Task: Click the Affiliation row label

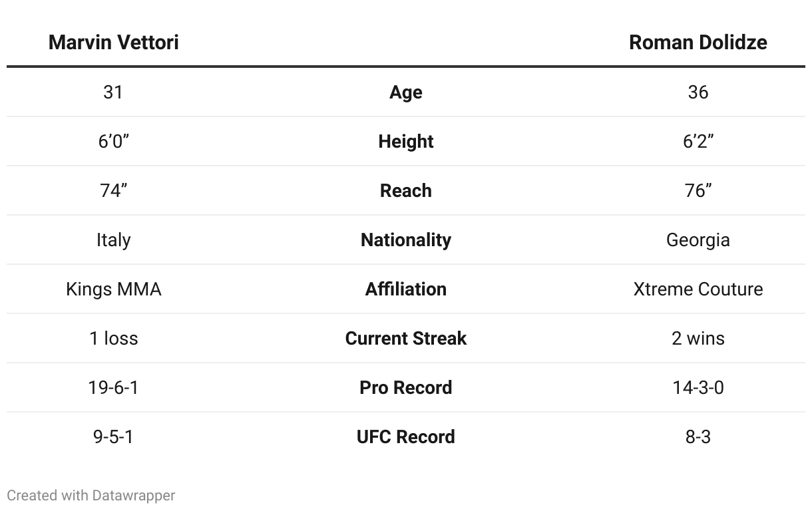Action: (405, 289)
